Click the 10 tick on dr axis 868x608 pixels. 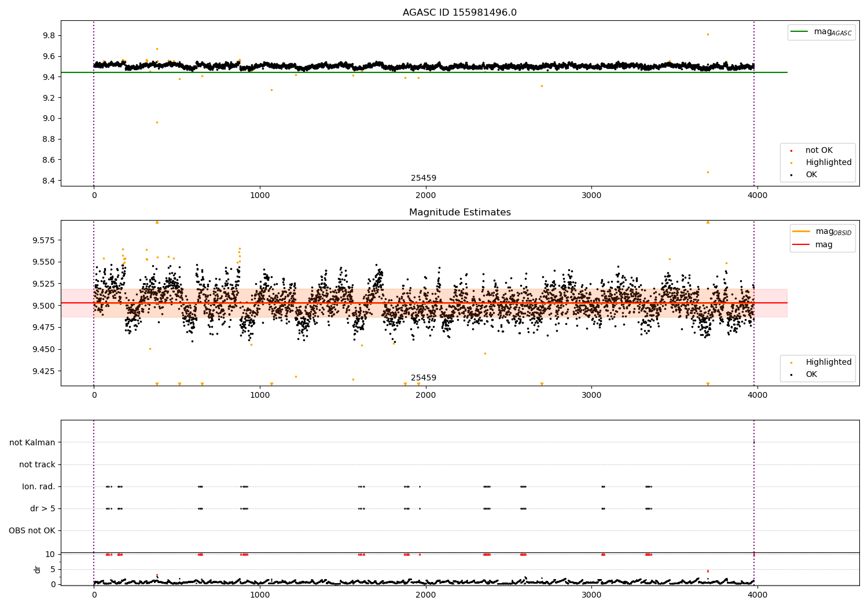pos(50,554)
